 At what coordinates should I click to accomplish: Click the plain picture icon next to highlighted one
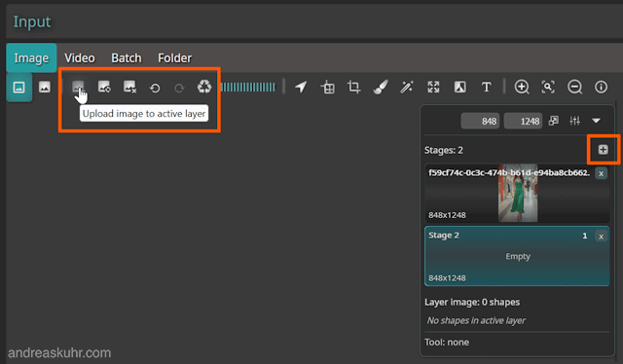pyautogui.click(x=45, y=87)
